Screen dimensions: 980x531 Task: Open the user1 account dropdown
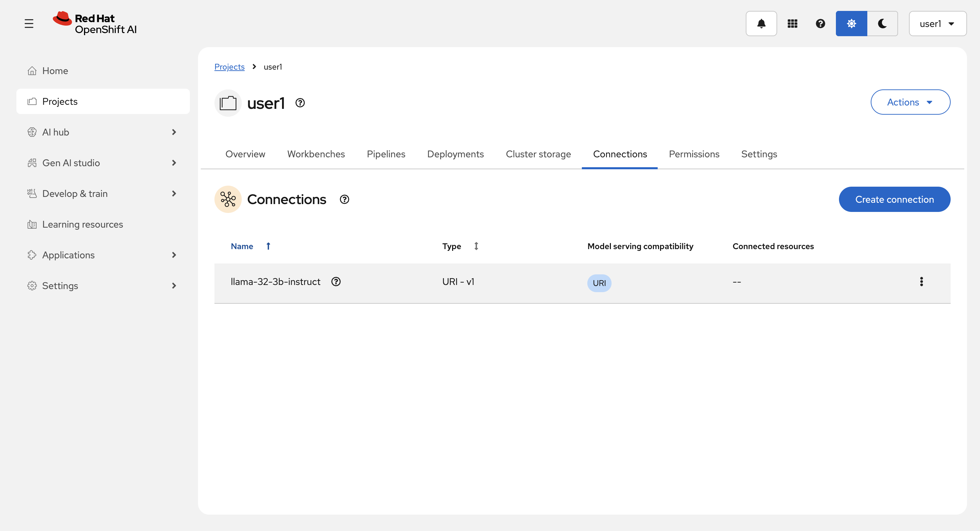pos(937,24)
